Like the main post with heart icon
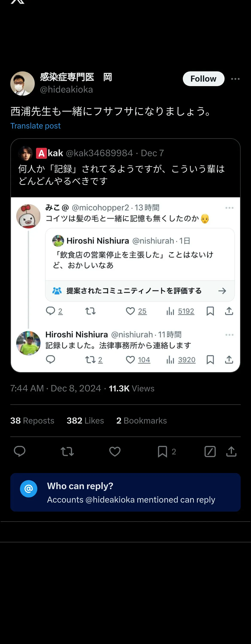The width and height of the screenshot is (251, 644). [115, 451]
